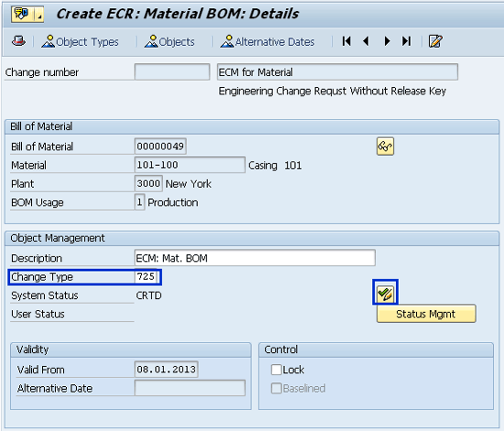504x431 pixels.
Task: Click the change header hat icon
Action: coord(18,41)
